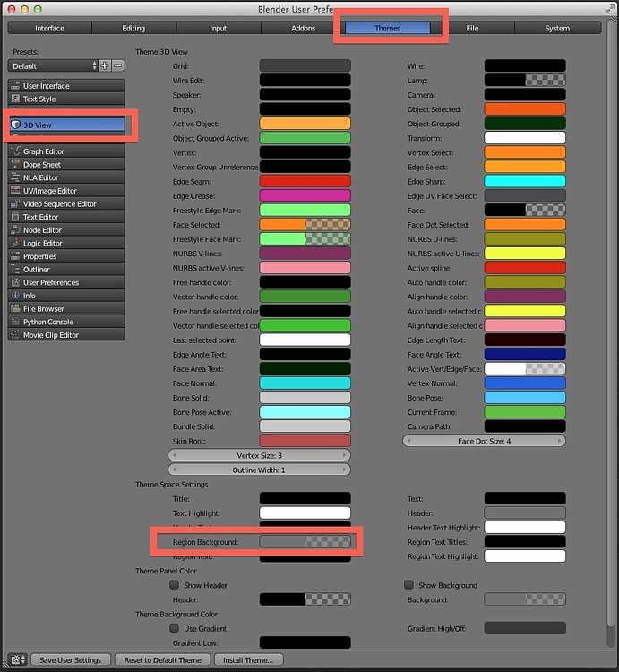Screen dimensions: 619x672
Task: Click the Dope Sheet icon
Action: pos(15,164)
